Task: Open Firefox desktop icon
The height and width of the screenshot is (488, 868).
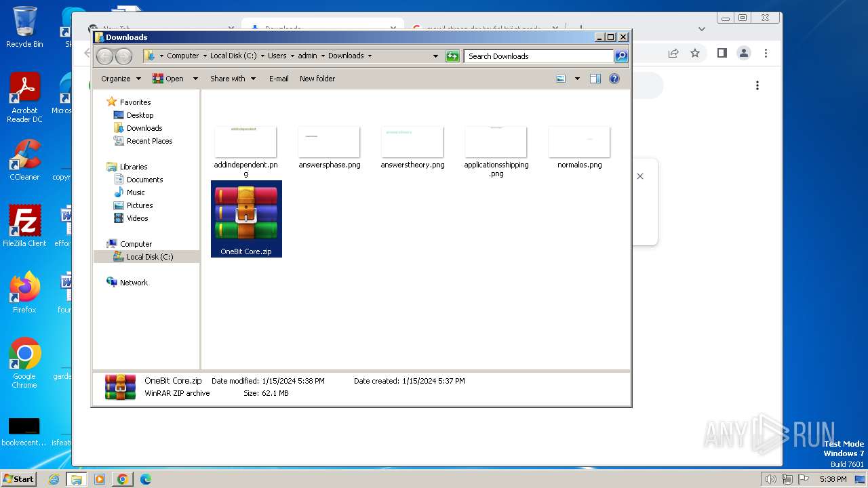Action: coord(24,293)
